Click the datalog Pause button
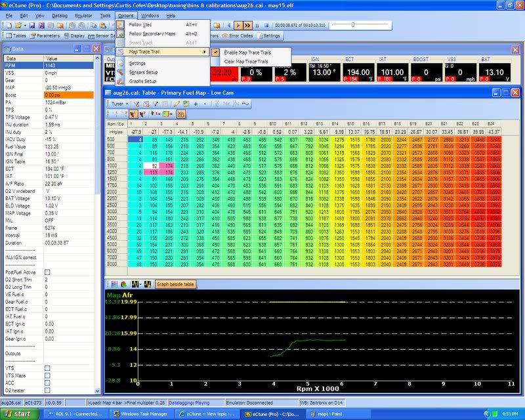This screenshot has height=420, width=525. point(257,26)
